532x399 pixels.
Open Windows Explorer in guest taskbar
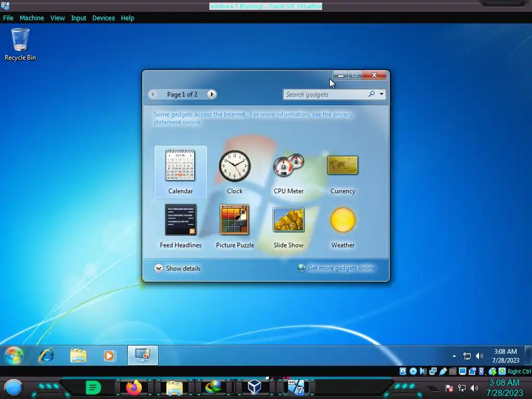(x=78, y=355)
